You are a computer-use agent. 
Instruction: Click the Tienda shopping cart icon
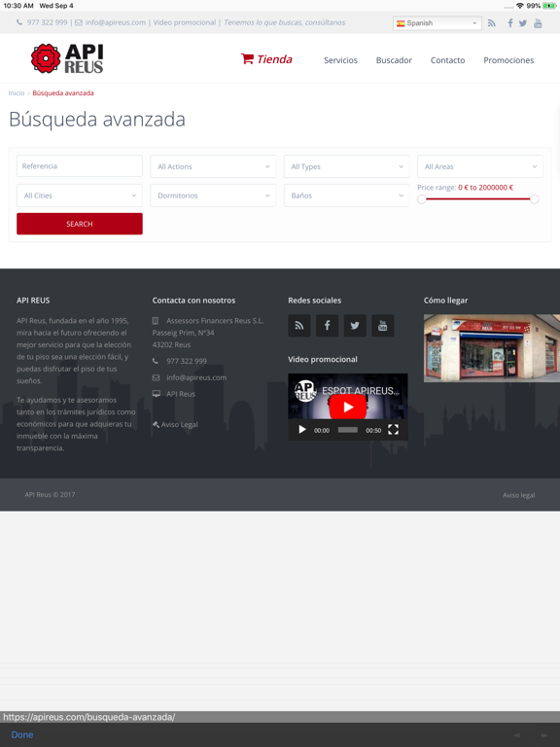click(x=247, y=58)
